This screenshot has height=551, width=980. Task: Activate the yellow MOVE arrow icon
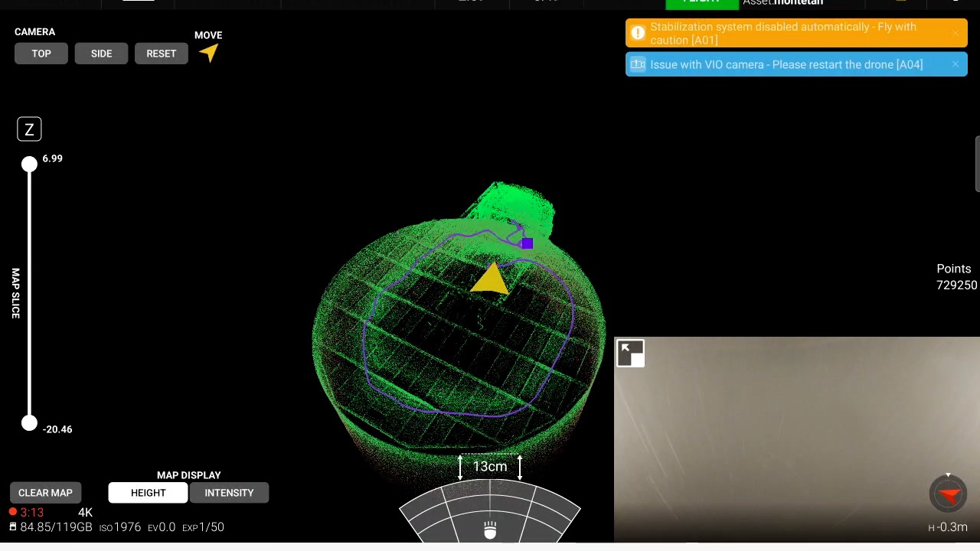[x=209, y=53]
